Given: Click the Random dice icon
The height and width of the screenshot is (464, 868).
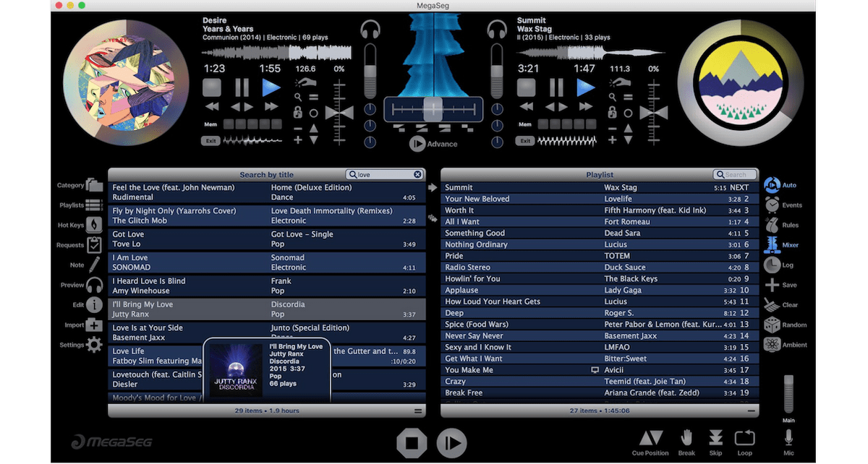Looking at the screenshot, I should [x=772, y=325].
